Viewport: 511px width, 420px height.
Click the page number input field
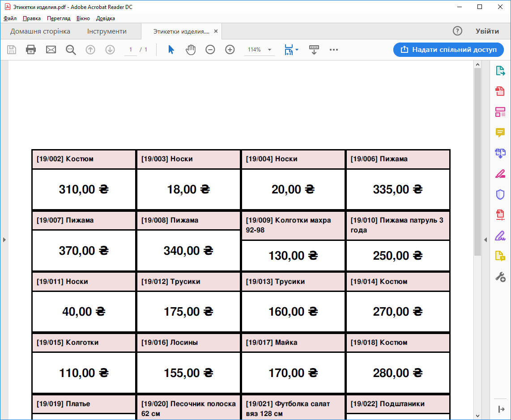click(x=131, y=50)
